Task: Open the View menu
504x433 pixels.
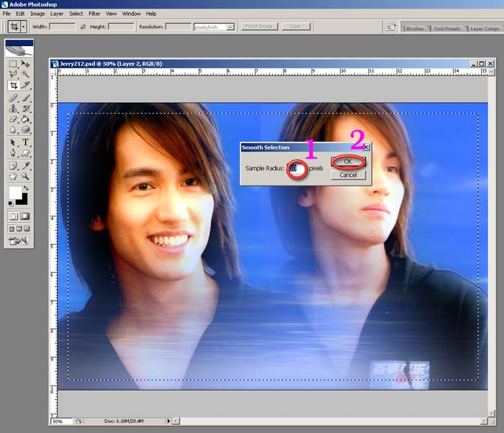Action: 111,14
